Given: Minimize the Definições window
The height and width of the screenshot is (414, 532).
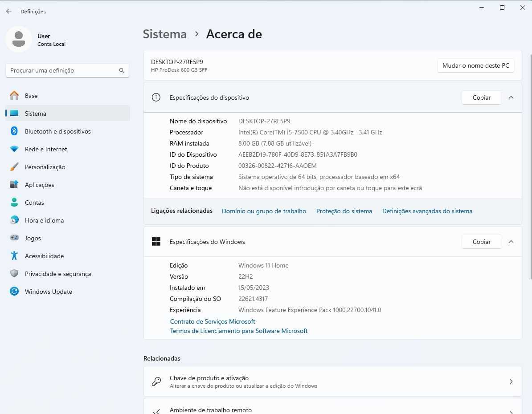Looking at the screenshot, I should (482, 8).
